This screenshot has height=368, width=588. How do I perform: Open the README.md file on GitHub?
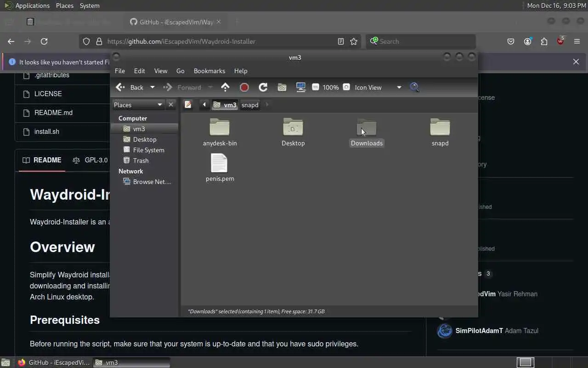[53, 113]
